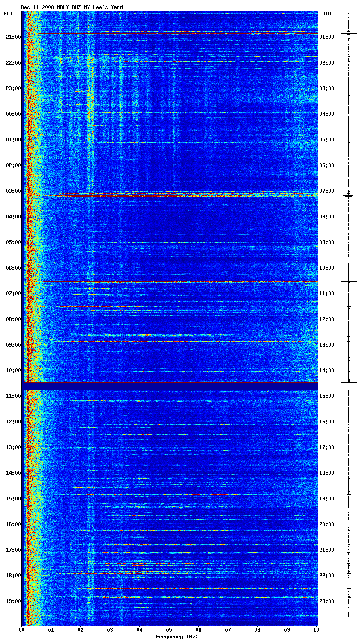This screenshot has width=364, height=641.
Task: Click the '10' frequency axis tick
Action: tap(317, 630)
